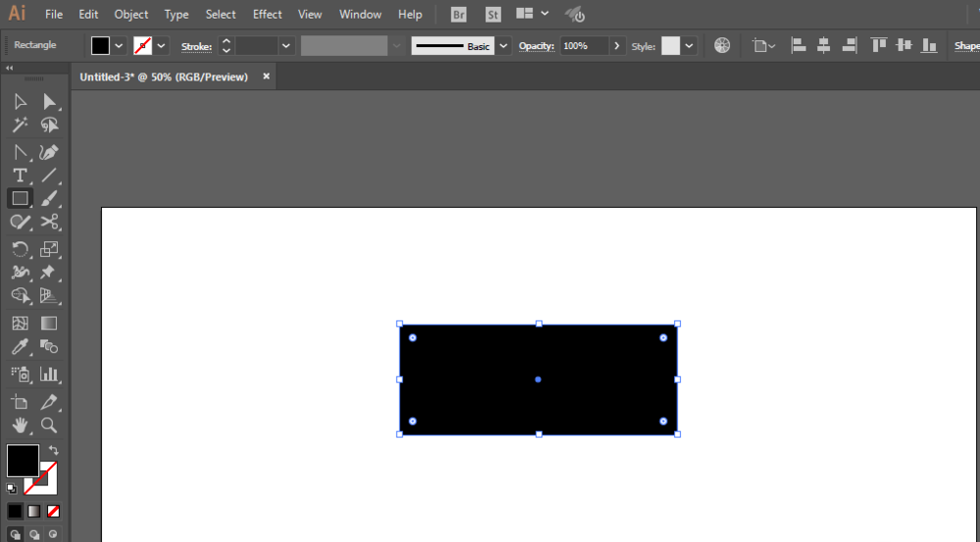Swap fill and stroke colors
980x542 pixels.
[53, 450]
